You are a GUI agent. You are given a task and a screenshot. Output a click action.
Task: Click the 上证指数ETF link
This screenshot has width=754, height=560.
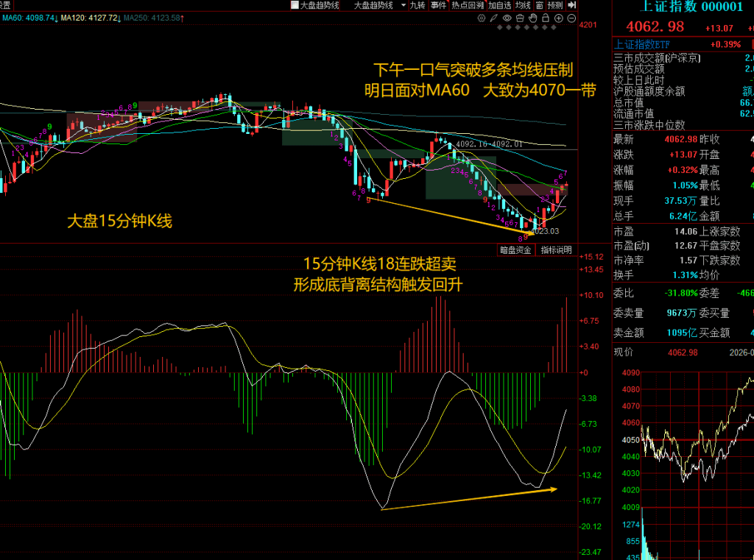[643, 44]
